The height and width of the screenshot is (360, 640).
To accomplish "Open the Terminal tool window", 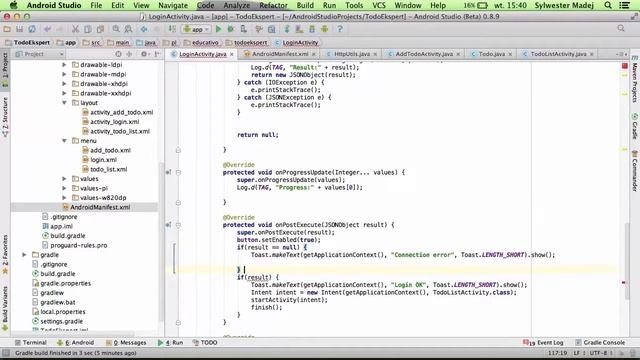I will [31, 342].
